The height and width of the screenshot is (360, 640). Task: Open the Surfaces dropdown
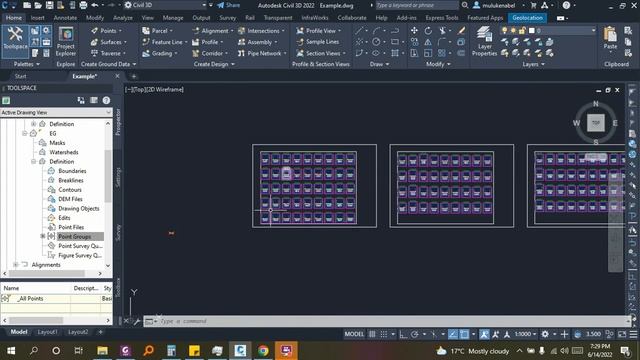pyautogui.click(x=109, y=42)
